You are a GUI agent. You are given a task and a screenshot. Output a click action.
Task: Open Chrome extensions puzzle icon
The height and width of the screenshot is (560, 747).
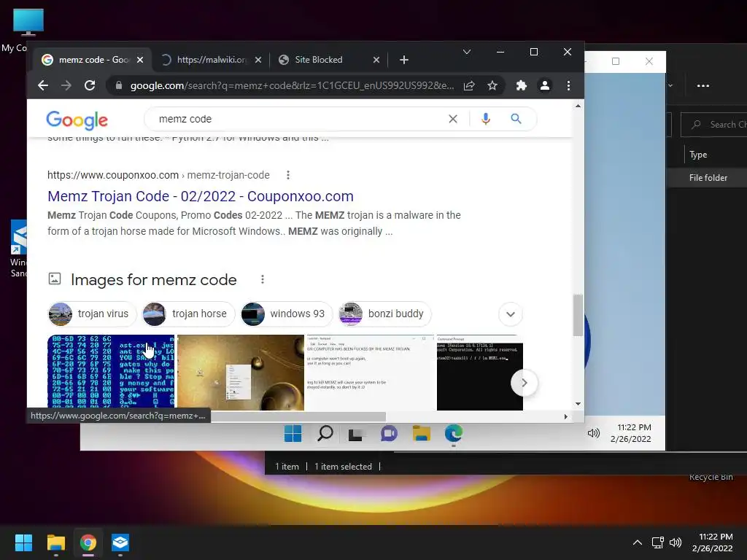[521, 86]
